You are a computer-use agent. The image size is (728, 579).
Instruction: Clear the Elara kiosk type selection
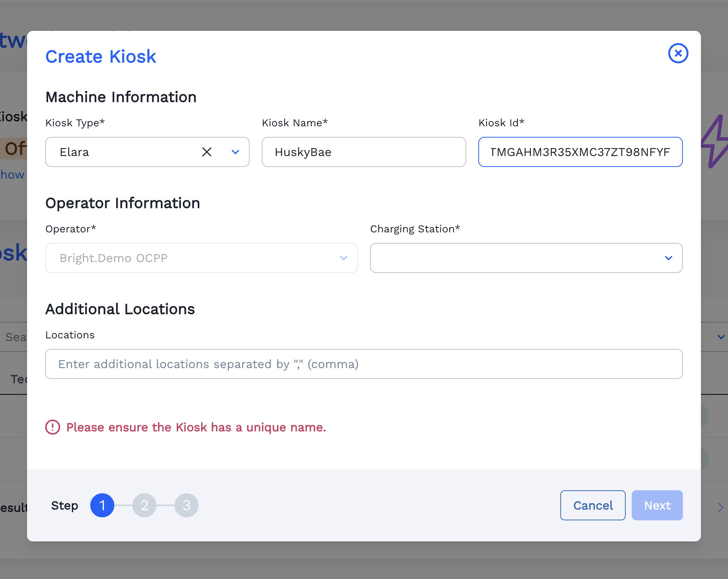pos(207,152)
